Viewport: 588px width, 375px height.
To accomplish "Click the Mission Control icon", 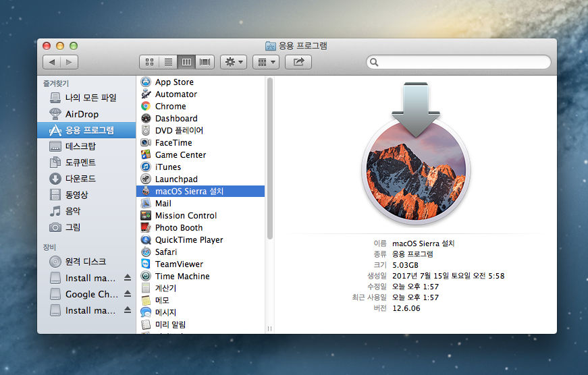I will pyautogui.click(x=146, y=215).
